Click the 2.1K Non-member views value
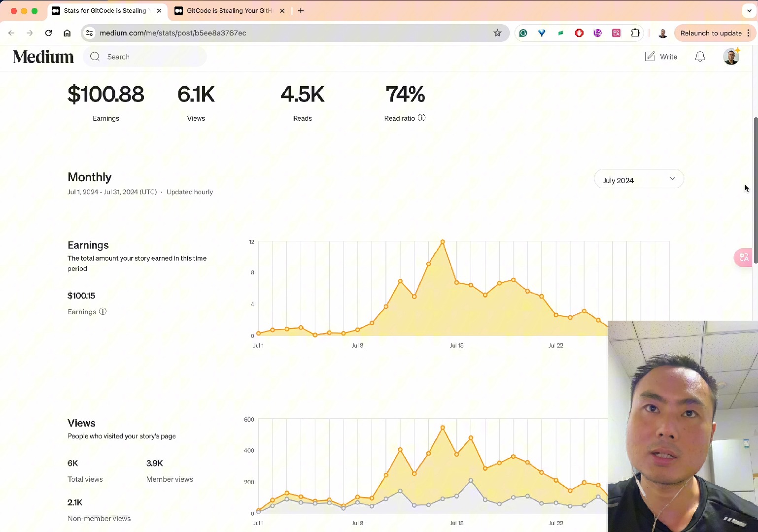The image size is (758, 532). [x=75, y=502]
